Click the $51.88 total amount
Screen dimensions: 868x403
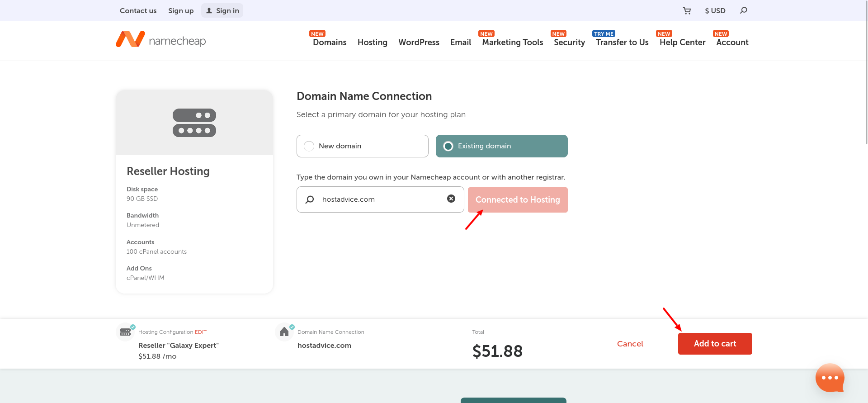point(497,351)
